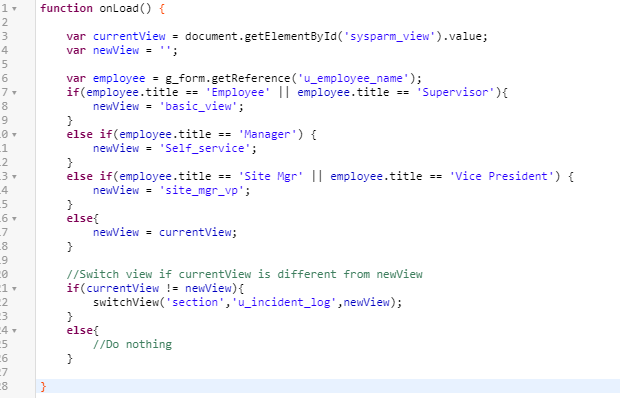Collapse the first else block fold arrow
The image size is (620, 398).
tap(15, 219)
